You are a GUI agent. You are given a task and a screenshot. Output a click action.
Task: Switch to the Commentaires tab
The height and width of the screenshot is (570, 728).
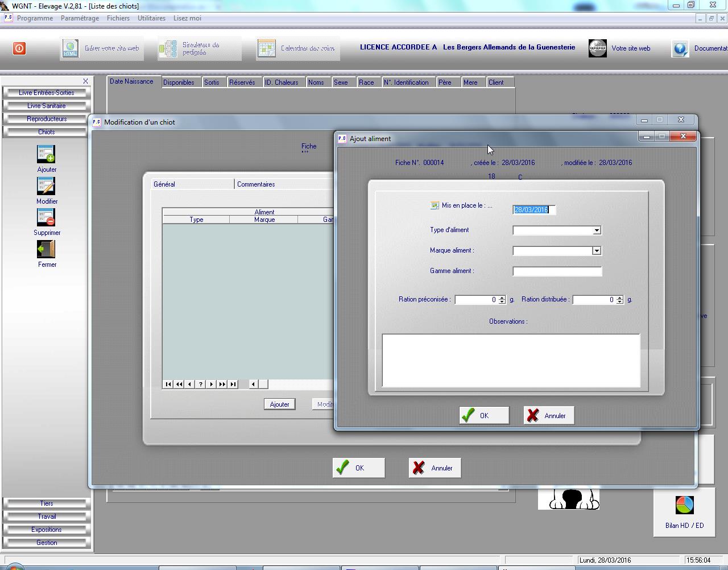click(x=256, y=184)
